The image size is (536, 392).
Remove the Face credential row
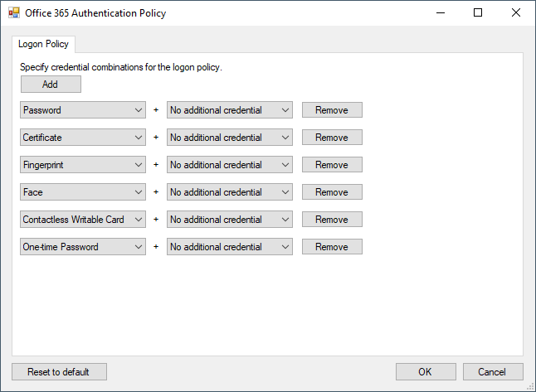click(x=332, y=192)
